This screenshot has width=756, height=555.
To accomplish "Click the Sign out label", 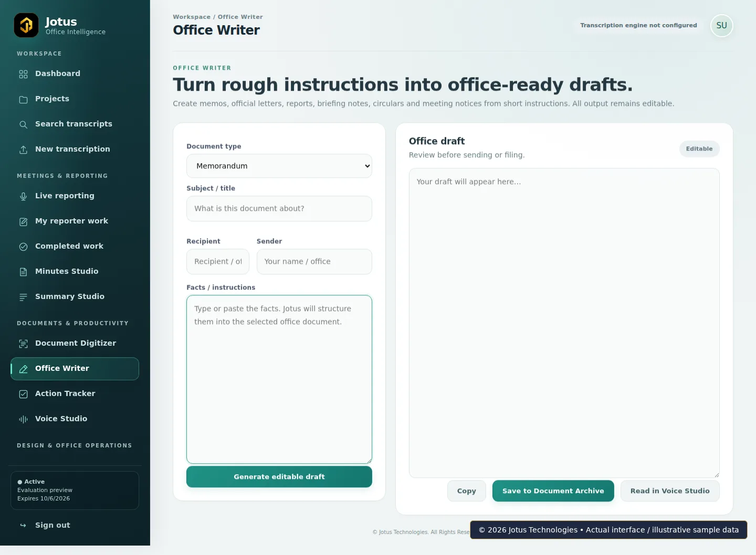I will (52, 525).
